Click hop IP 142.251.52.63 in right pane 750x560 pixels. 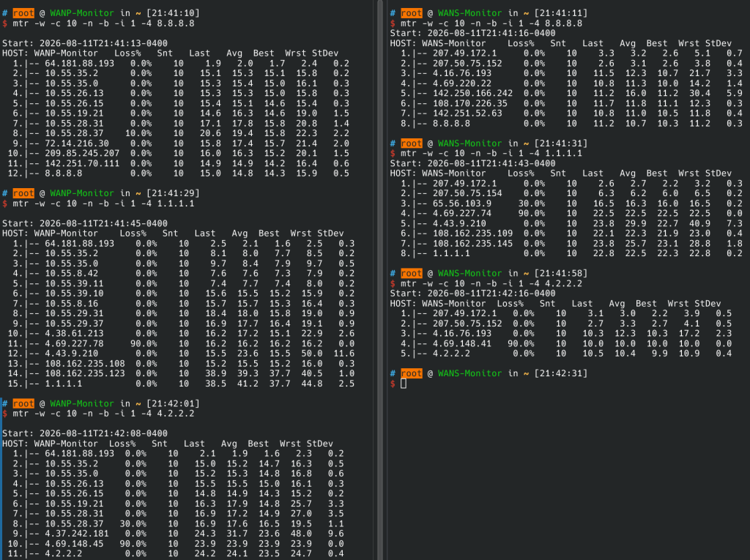click(x=468, y=113)
